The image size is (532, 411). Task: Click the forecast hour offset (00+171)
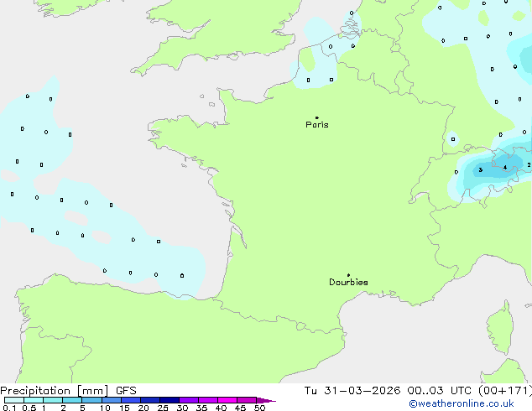click(504, 390)
